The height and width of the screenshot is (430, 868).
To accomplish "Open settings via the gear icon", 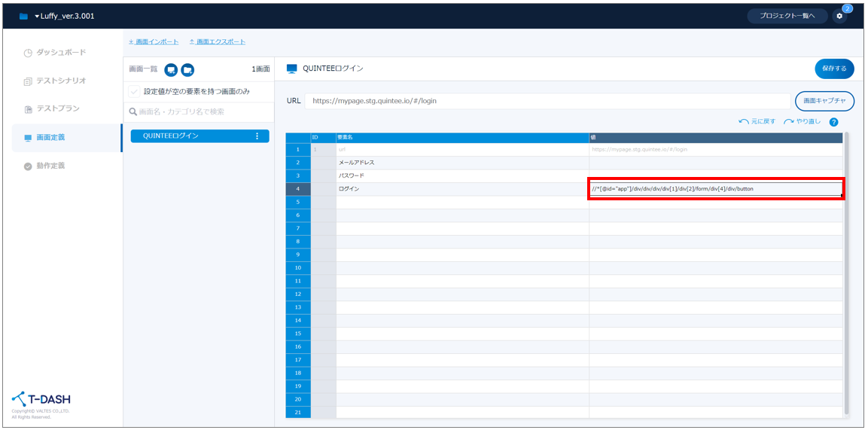I will pyautogui.click(x=839, y=16).
